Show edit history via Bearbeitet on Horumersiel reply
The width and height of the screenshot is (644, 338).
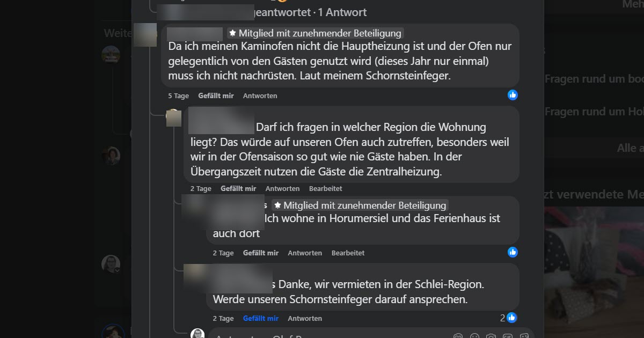348,253
